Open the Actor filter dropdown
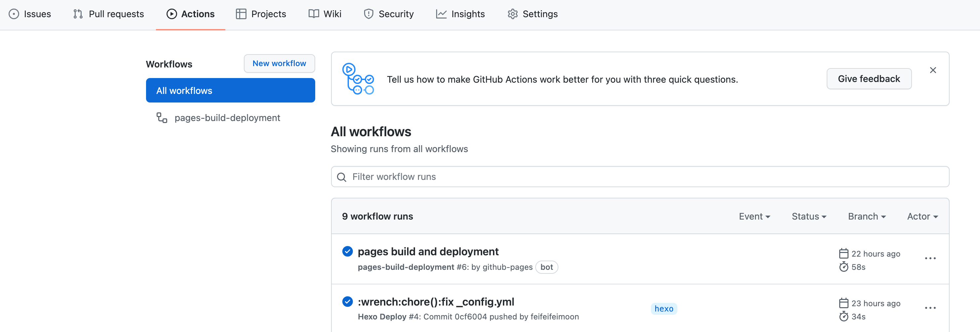The width and height of the screenshot is (980, 332). [x=922, y=216]
